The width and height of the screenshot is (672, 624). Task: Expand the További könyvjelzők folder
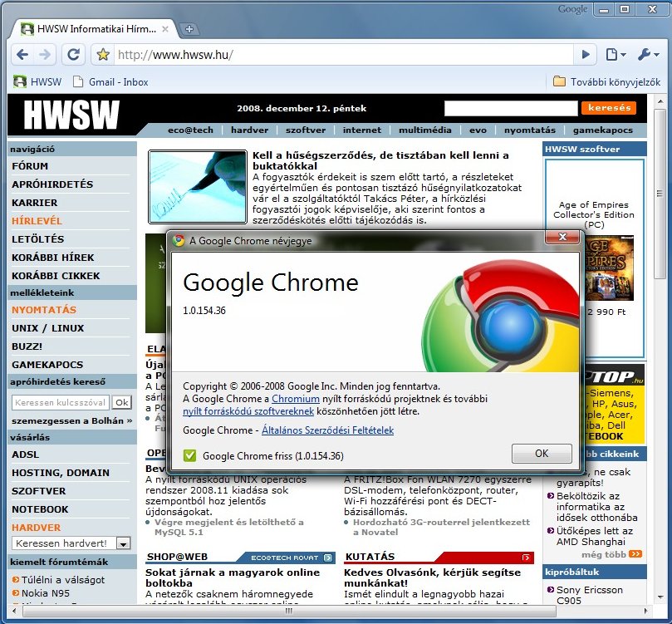click(606, 81)
